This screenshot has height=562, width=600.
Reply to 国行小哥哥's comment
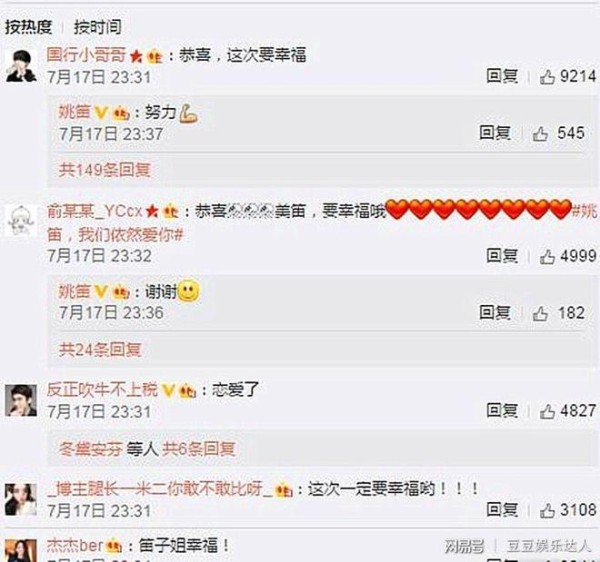[502, 76]
